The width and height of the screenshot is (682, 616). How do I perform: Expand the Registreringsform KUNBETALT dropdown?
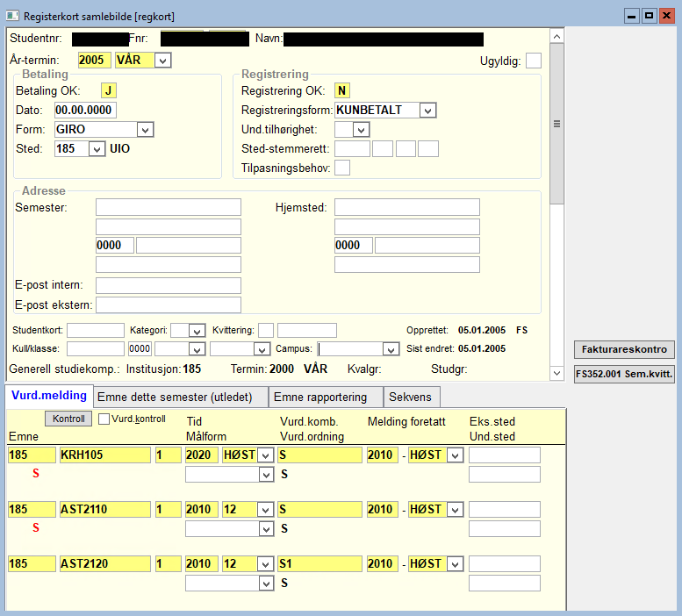(427, 111)
